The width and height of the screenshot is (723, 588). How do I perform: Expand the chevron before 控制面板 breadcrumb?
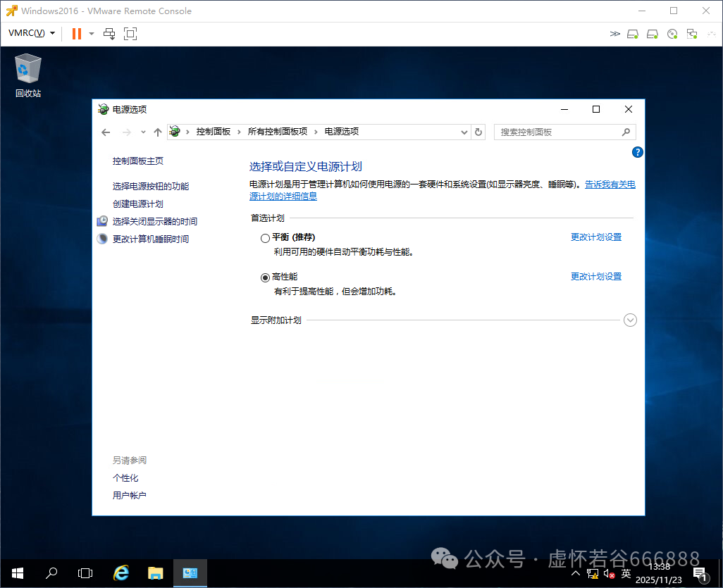(x=187, y=132)
